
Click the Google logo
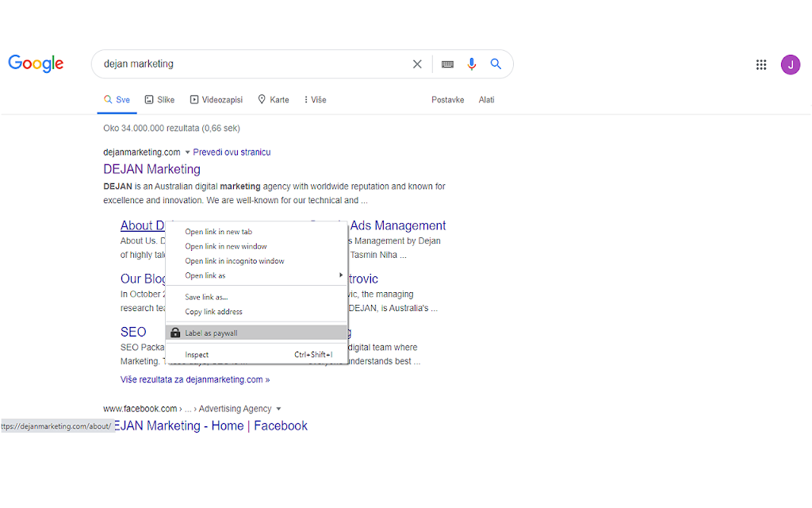(x=36, y=63)
